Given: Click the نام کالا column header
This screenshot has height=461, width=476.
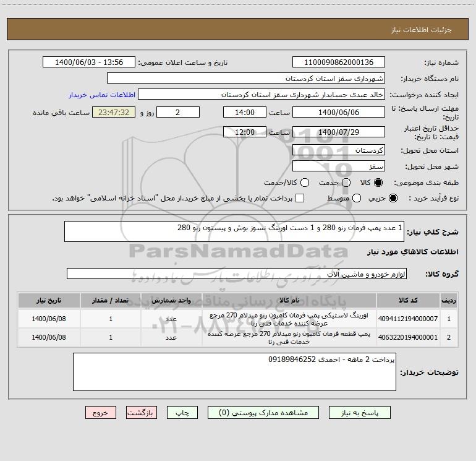Looking at the screenshot, I should tap(289, 300).
